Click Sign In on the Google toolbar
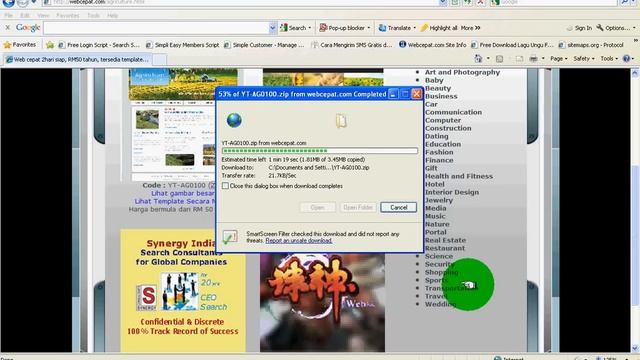The height and width of the screenshot is (360, 640). click(x=579, y=28)
